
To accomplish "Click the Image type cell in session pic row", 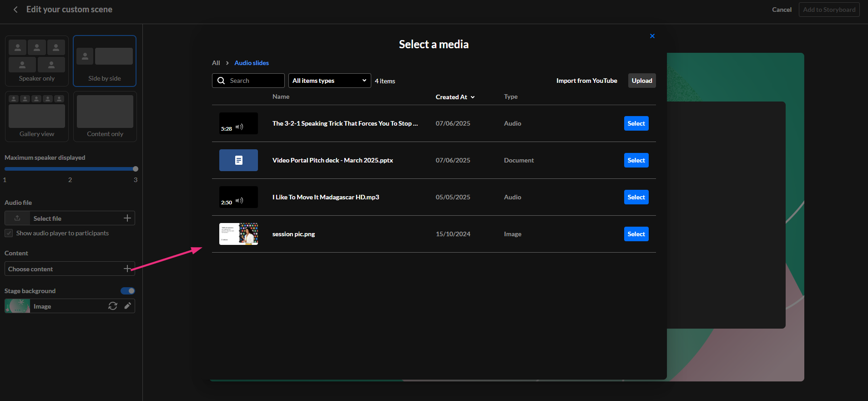I will tap(513, 234).
